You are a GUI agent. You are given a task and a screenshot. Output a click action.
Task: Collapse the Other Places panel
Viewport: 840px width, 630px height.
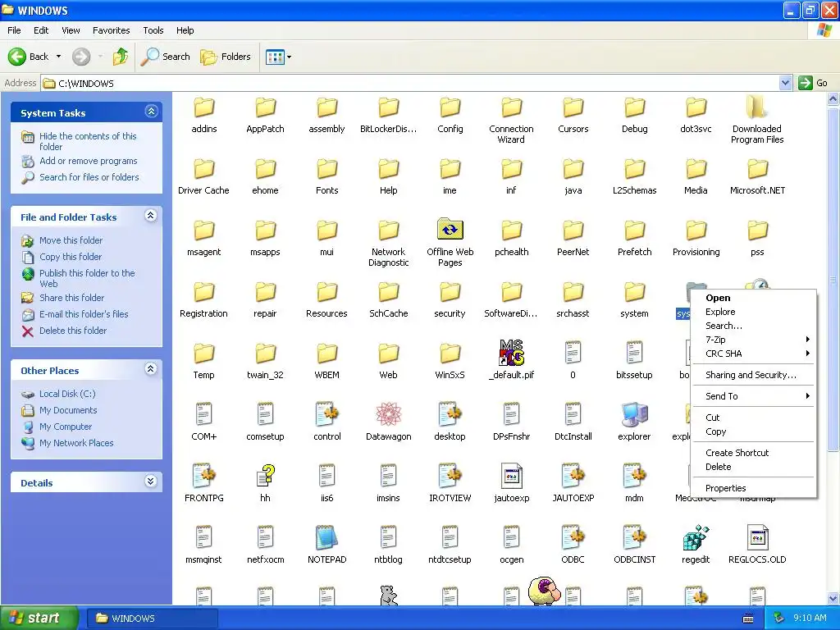[x=151, y=369]
